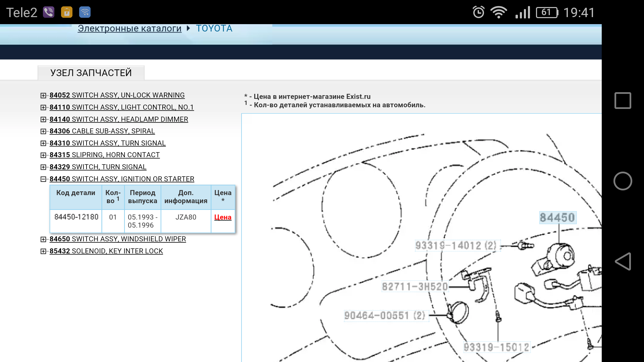644x362 pixels.
Task: Expand the 85432 Solenoid Key Inter Lock node
Action: [x=43, y=251]
